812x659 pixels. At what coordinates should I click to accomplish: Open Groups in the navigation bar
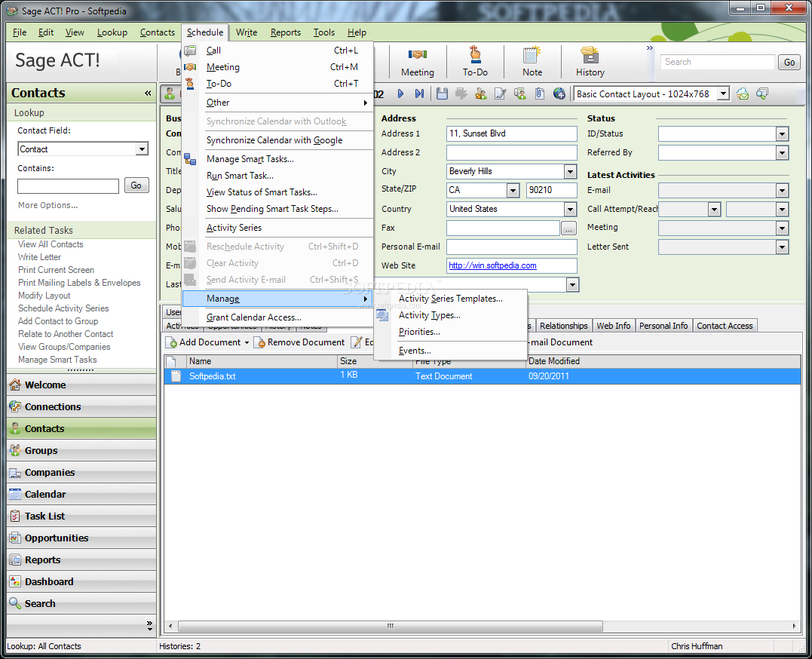pyautogui.click(x=82, y=450)
